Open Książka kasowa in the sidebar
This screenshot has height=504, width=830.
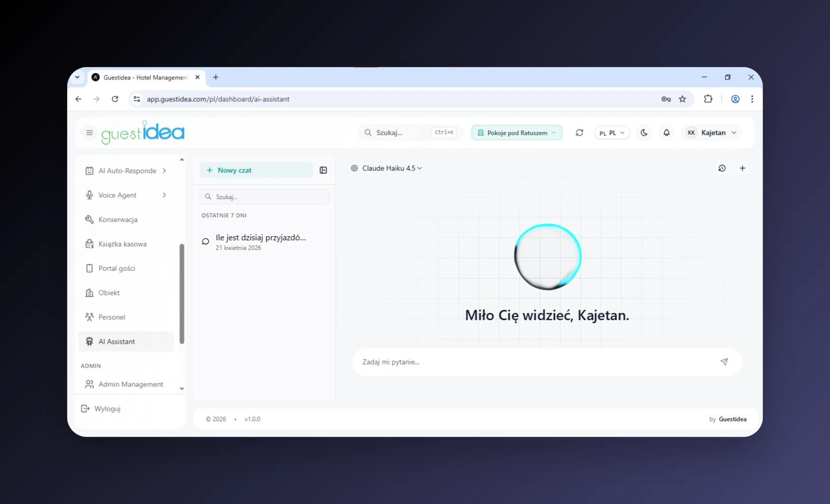(x=126, y=244)
